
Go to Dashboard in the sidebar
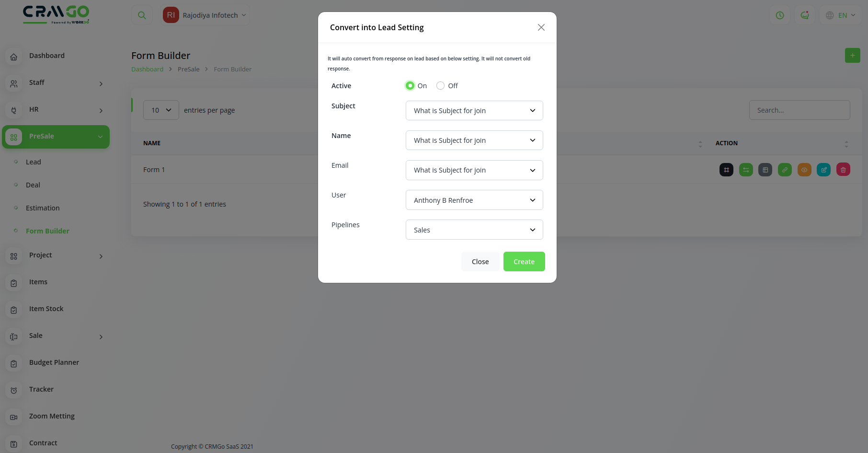[46, 56]
